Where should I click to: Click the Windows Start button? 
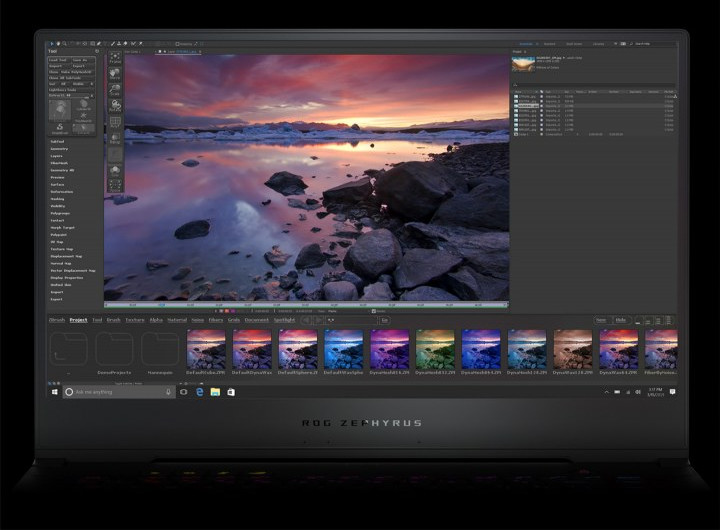tap(55, 392)
